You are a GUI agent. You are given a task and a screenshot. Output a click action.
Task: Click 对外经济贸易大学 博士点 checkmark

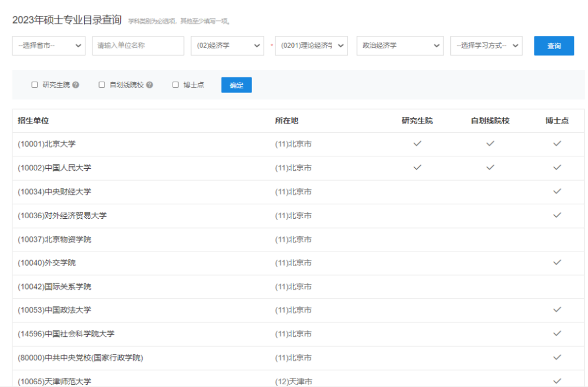coord(558,215)
